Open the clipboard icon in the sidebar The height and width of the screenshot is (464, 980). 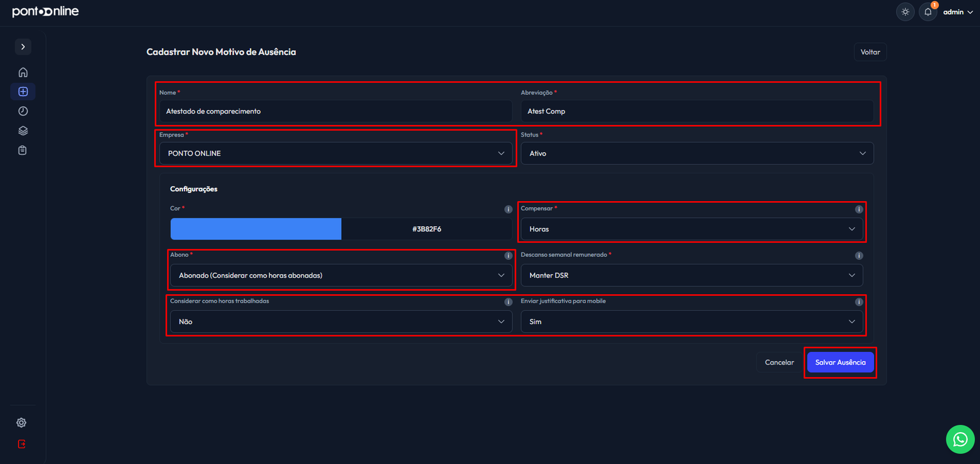pos(23,150)
